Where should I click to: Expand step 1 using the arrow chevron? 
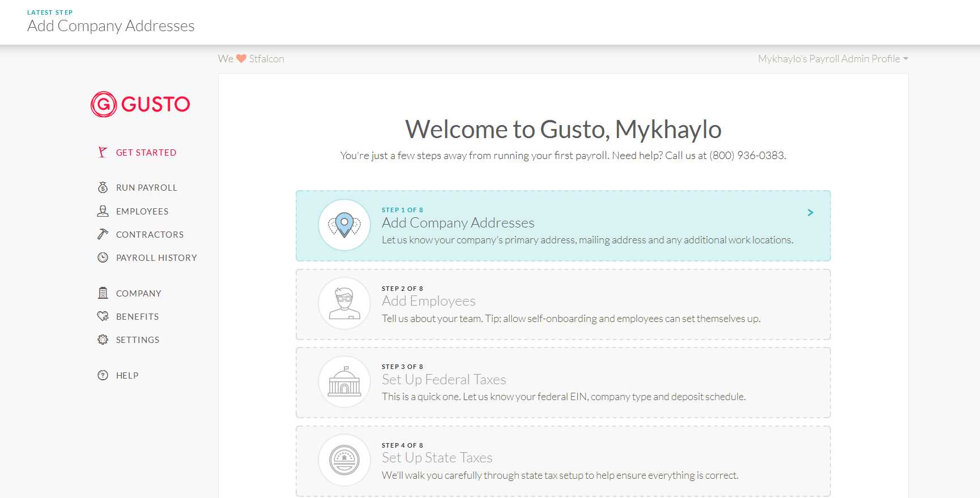pyautogui.click(x=810, y=213)
